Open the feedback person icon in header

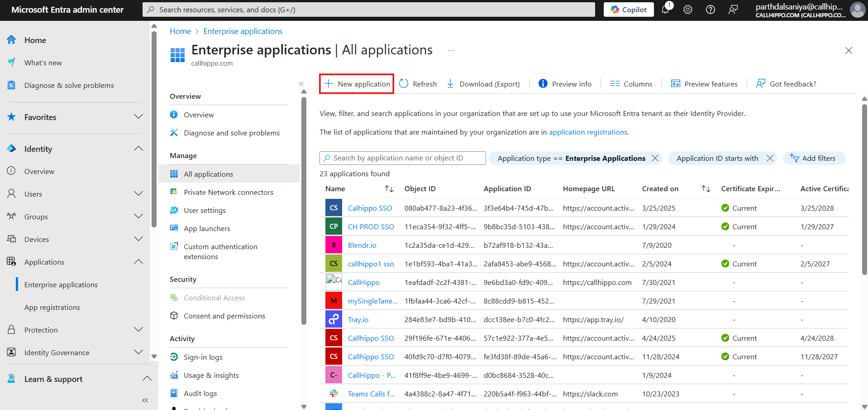(733, 10)
